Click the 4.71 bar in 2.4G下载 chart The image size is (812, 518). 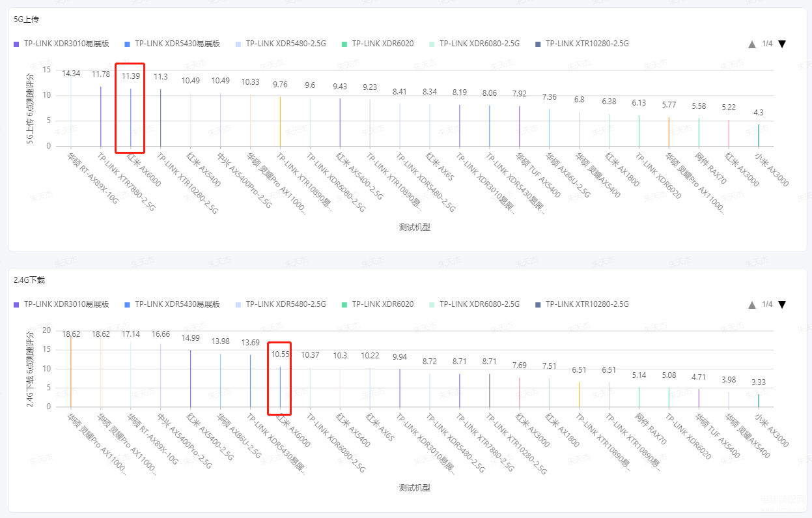click(699, 398)
